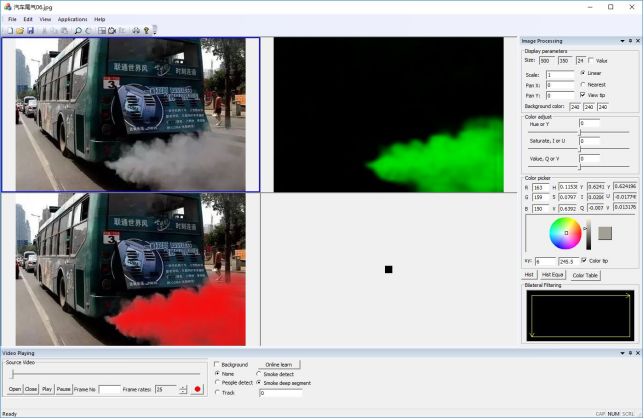Click the Saturate, I or U slider
644x419 pixels.
tap(579, 149)
